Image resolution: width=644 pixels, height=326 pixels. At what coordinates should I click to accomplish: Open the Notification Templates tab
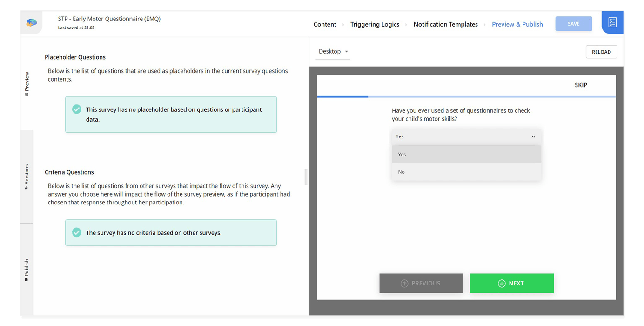tap(445, 24)
